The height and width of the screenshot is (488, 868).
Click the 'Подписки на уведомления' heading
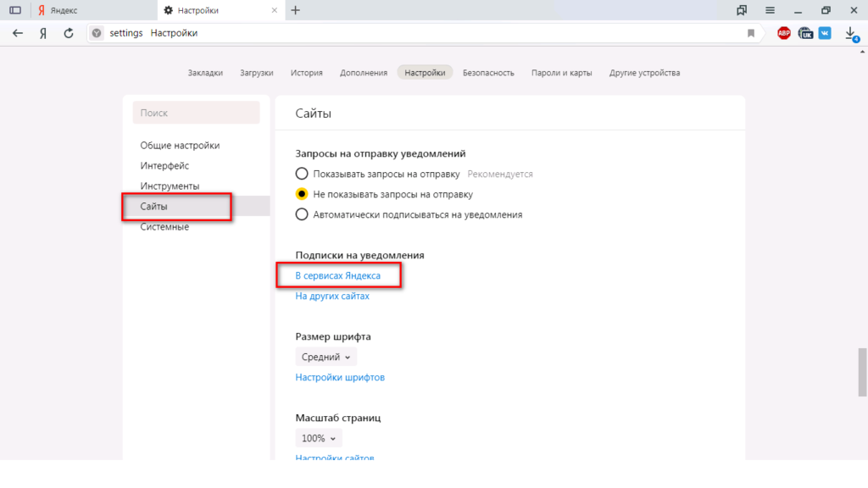pos(359,255)
